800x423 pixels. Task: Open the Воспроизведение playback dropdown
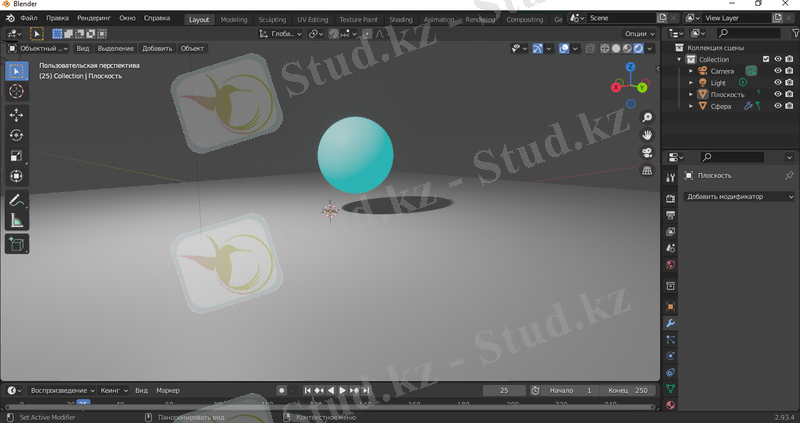(x=62, y=390)
